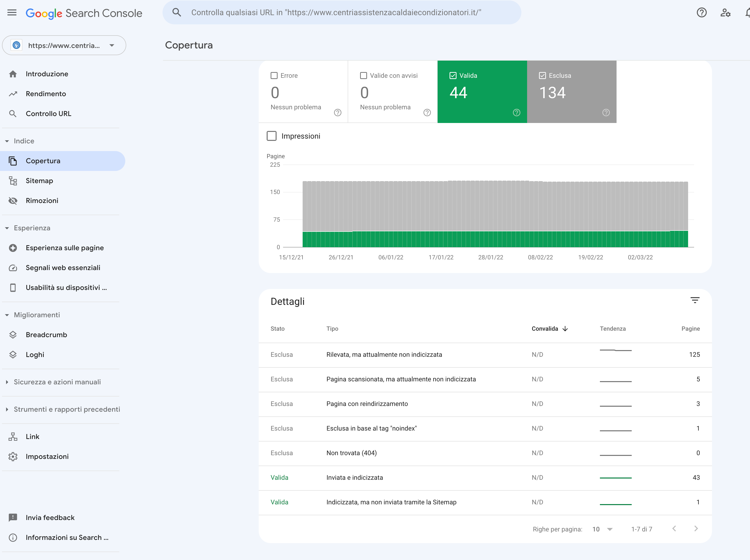Image resolution: width=750 pixels, height=560 pixels.
Task: Collapse the Indice section
Action: 7,141
